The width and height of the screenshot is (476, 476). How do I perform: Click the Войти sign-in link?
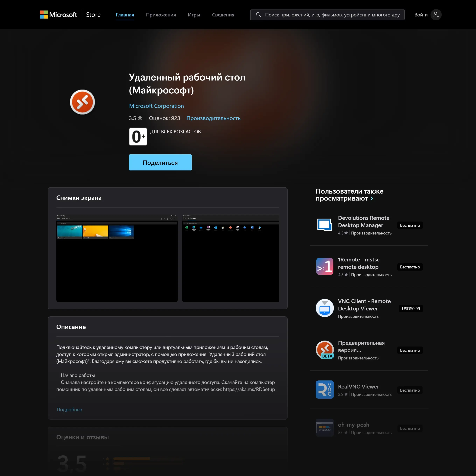click(421, 15)
